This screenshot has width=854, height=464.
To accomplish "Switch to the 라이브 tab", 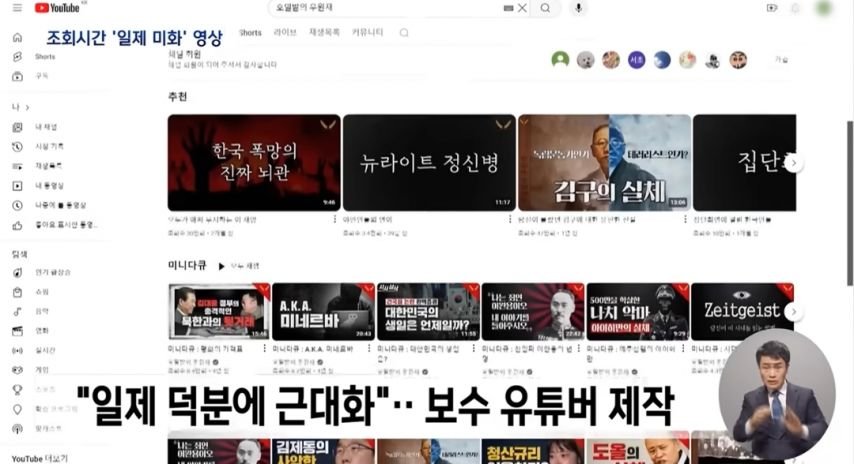I will coord(285,33).
